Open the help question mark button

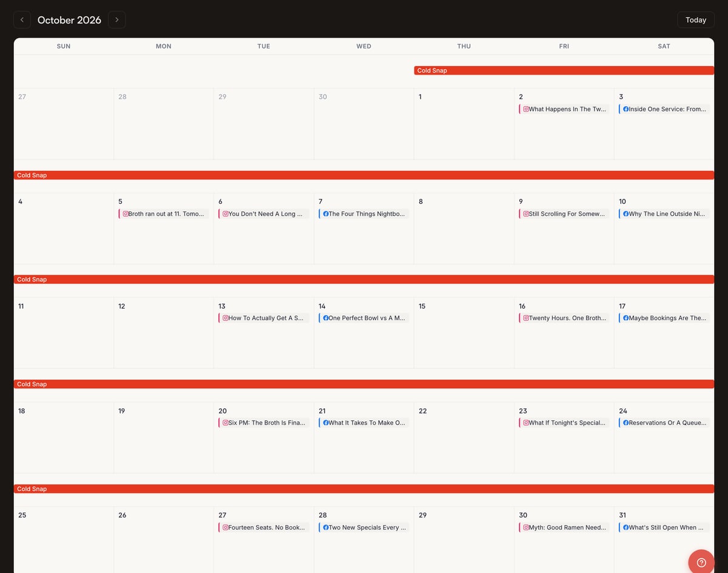pyautogui.click(x=701, y=562)
